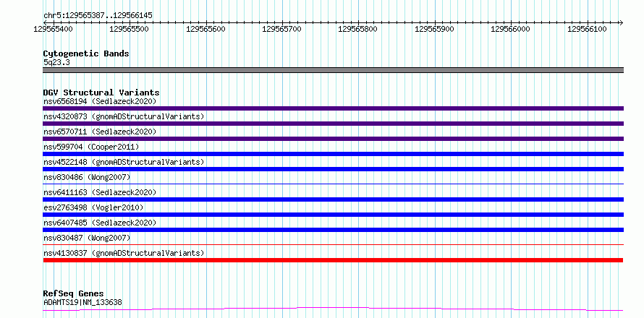The width and height of the screenshot is (644, 318).
Task: Click the red bar for nsv4130837
Action: pos(333,260)
